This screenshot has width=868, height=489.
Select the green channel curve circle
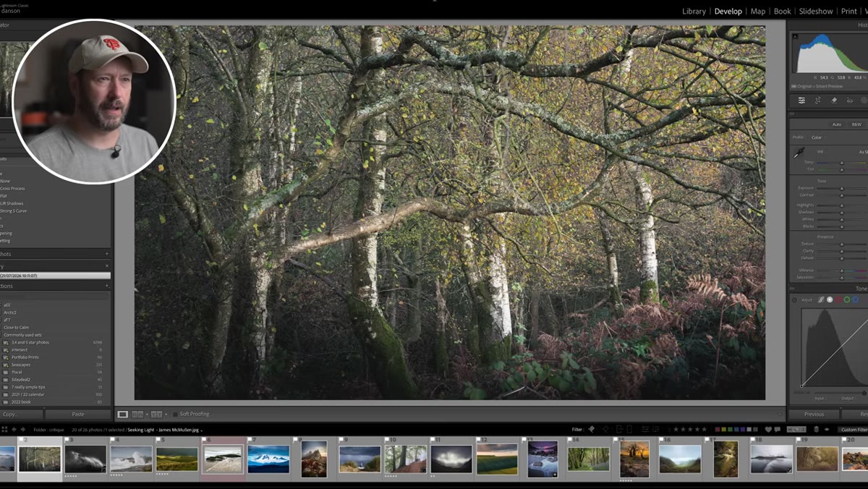pos(847,299)
